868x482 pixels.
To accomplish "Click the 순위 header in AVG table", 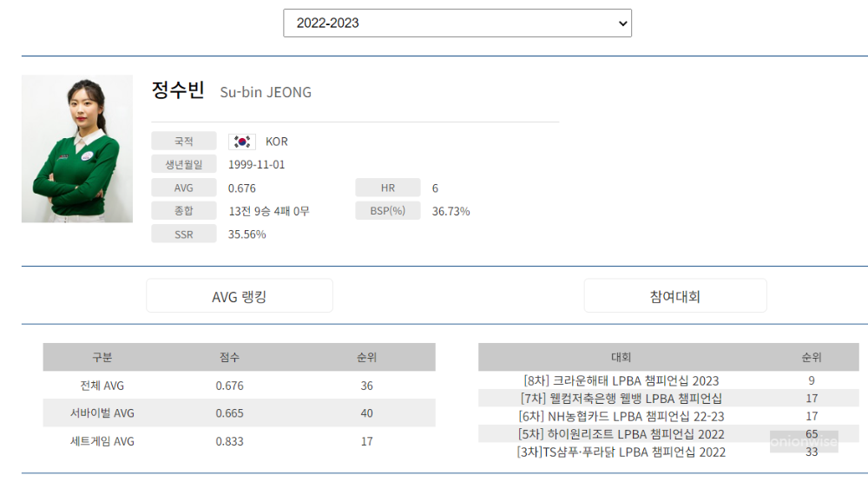I will [x=366, y=357].
